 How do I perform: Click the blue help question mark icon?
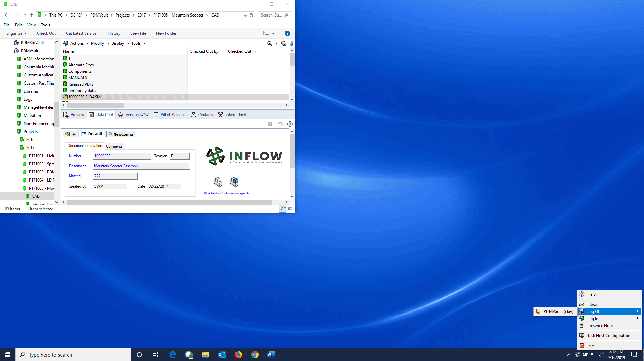tap(287, 33)
